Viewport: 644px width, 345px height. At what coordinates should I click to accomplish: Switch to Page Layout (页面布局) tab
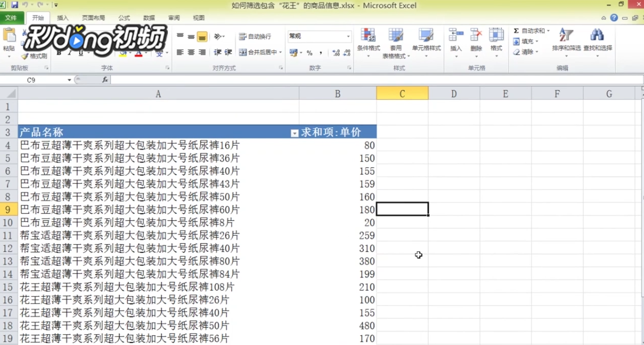click(x=94, y=18)
